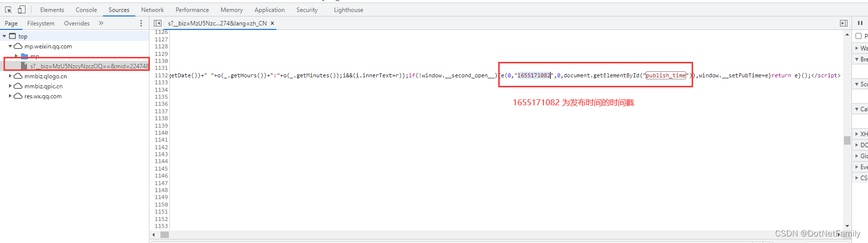The width and height of the screenshot is (868, 243).
Task: Hide the debugger sidebar icon
Action: tap(844, 23)
